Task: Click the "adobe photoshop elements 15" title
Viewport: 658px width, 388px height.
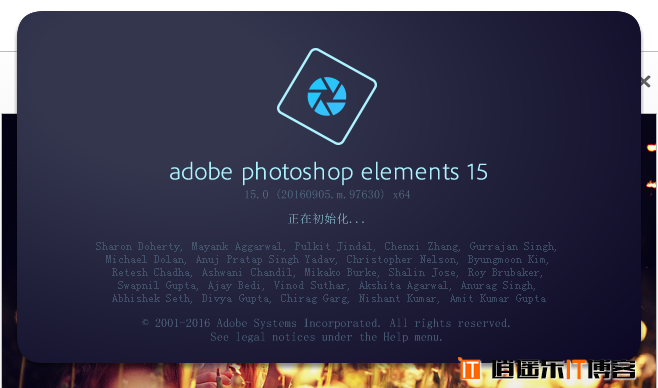Action: [328, 172]
